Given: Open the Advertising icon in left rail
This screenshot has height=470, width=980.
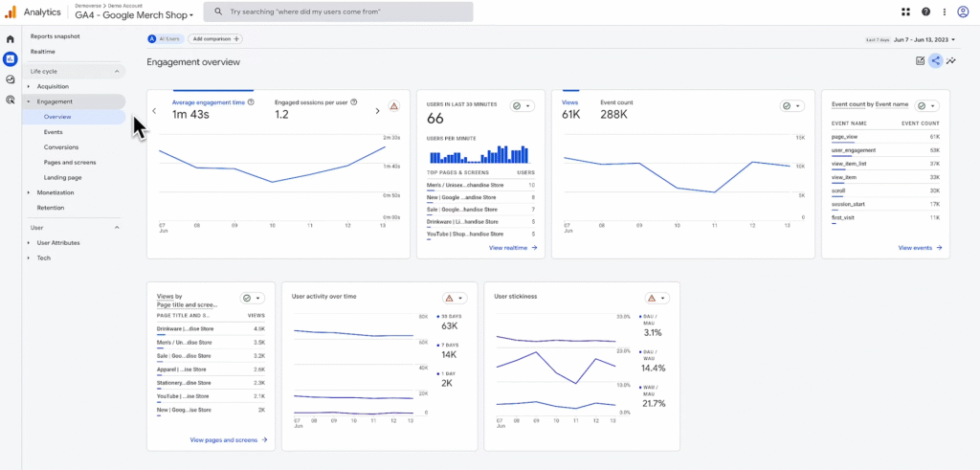Looking at the screenshot, I should (x=10, y=100).
